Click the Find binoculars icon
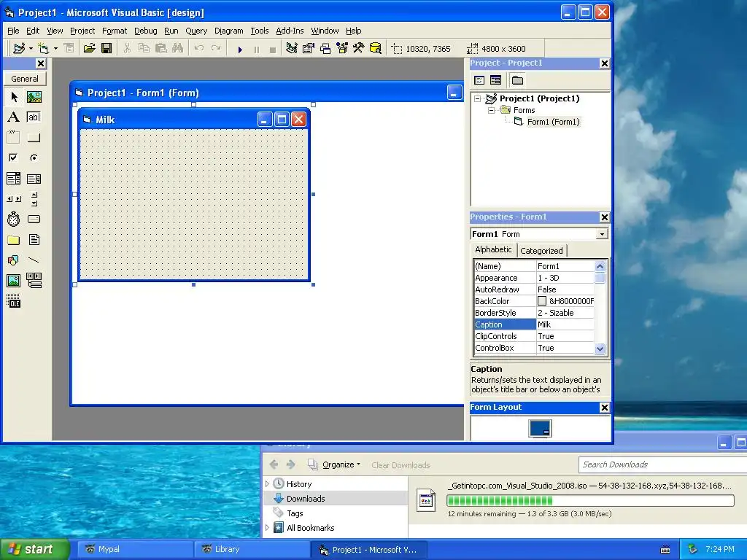The image size is (747, 560). pyautogui.click(x=178, y=49)
